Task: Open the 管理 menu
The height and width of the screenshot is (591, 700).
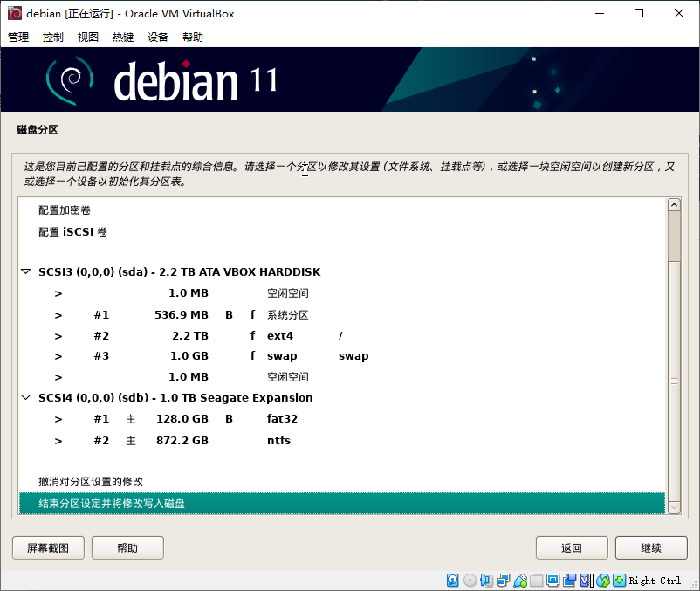Action: tap(18, 37)
